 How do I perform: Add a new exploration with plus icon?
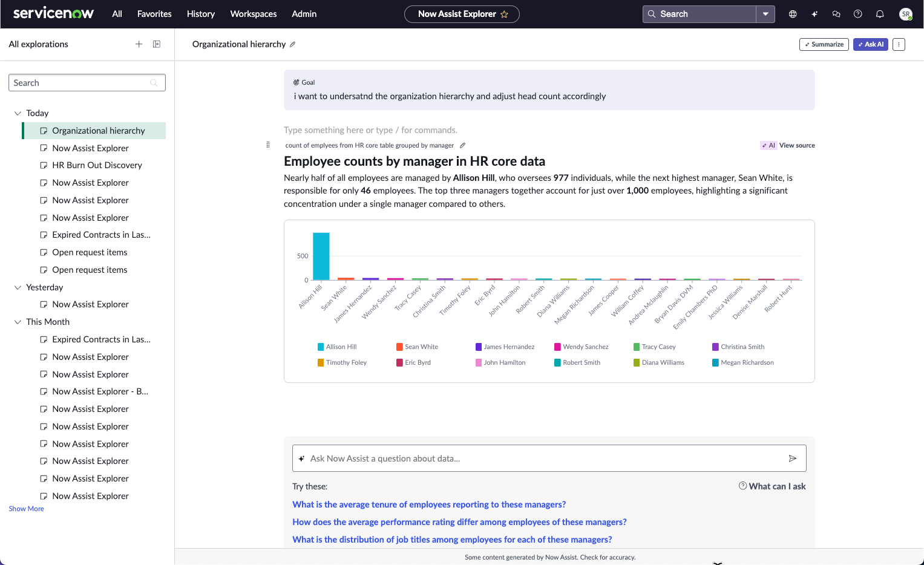pos(139,44)
